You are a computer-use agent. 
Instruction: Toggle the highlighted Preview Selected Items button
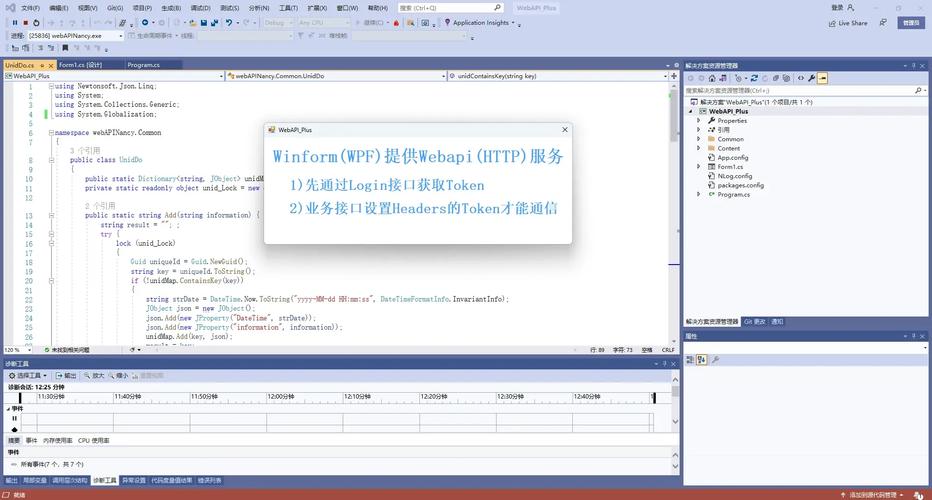click(x=823, y=78)
